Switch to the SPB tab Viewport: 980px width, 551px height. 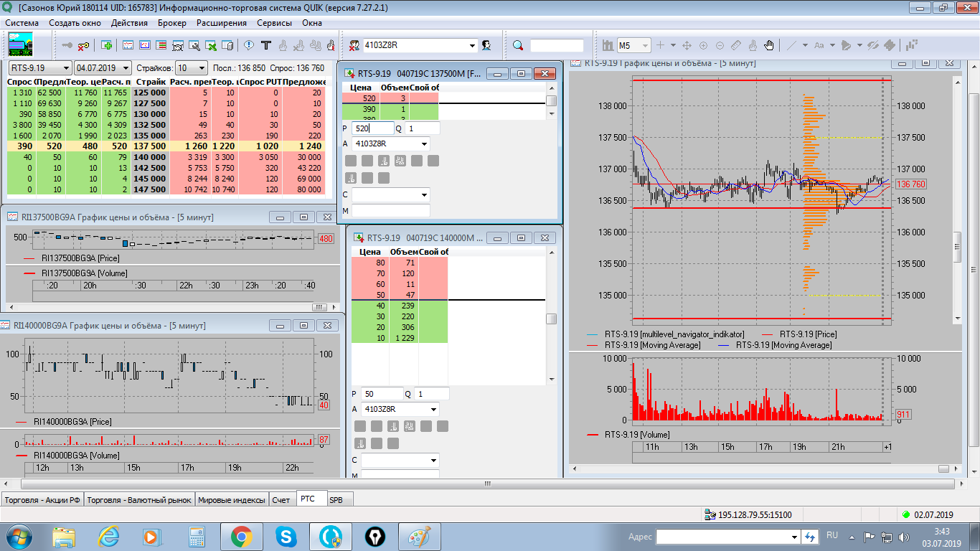[x=336, y=500]
